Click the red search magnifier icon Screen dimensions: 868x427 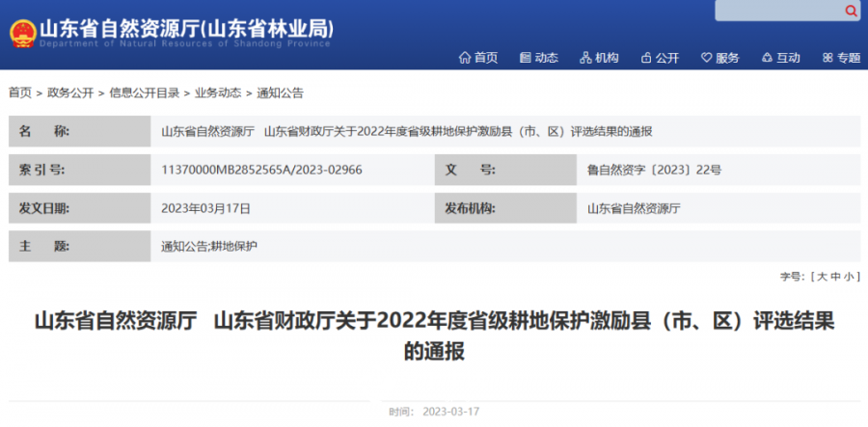pos(851,11)
